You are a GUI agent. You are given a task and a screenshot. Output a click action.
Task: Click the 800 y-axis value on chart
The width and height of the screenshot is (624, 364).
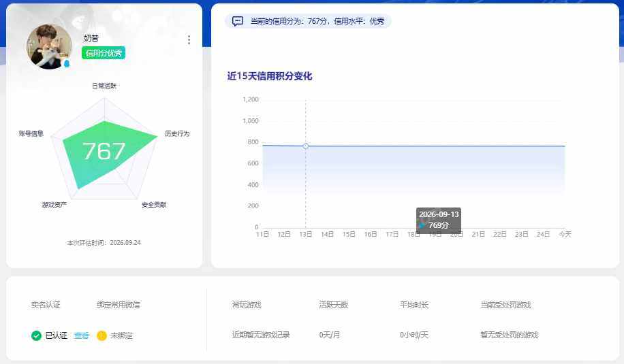(x=253, y=142)
